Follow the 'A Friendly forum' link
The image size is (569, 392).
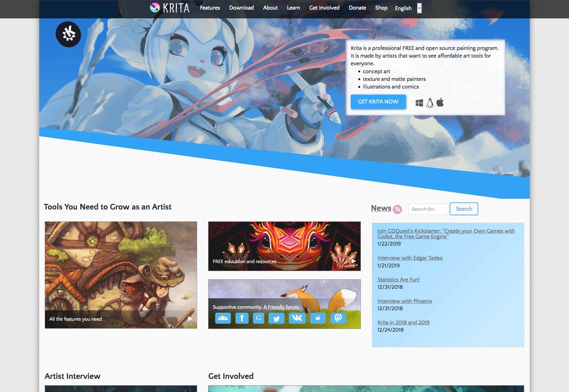point(281,307)
